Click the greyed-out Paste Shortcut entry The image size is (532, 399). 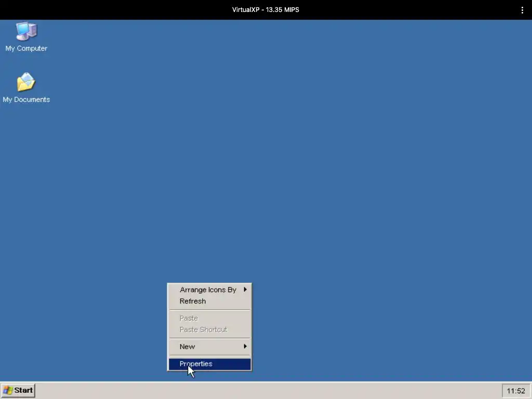pyautogui.click(x=210, y=329)
